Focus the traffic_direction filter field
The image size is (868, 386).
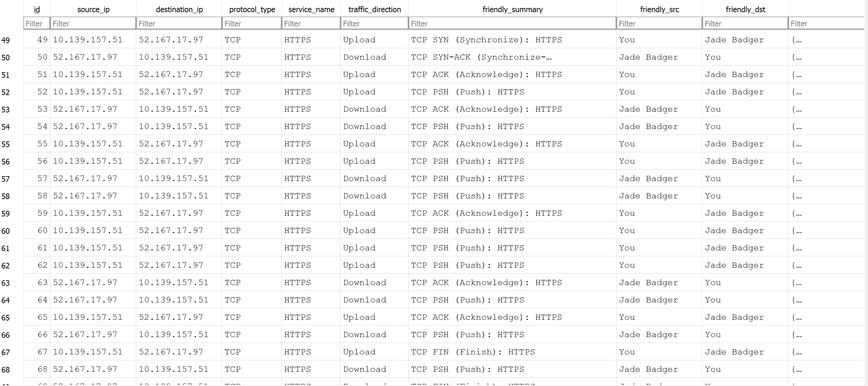coord(375,24)
